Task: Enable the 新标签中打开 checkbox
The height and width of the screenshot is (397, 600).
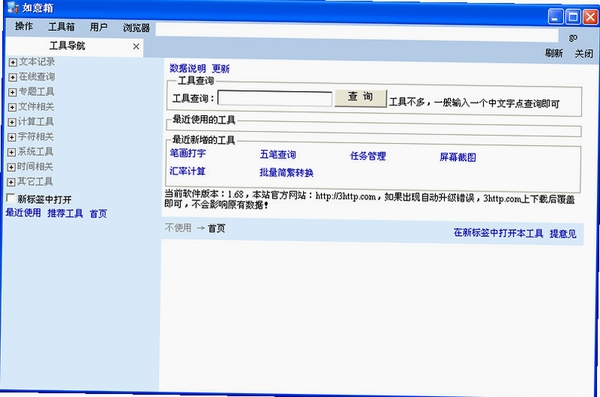Action: pyautogui.click(x=11, y=198)
